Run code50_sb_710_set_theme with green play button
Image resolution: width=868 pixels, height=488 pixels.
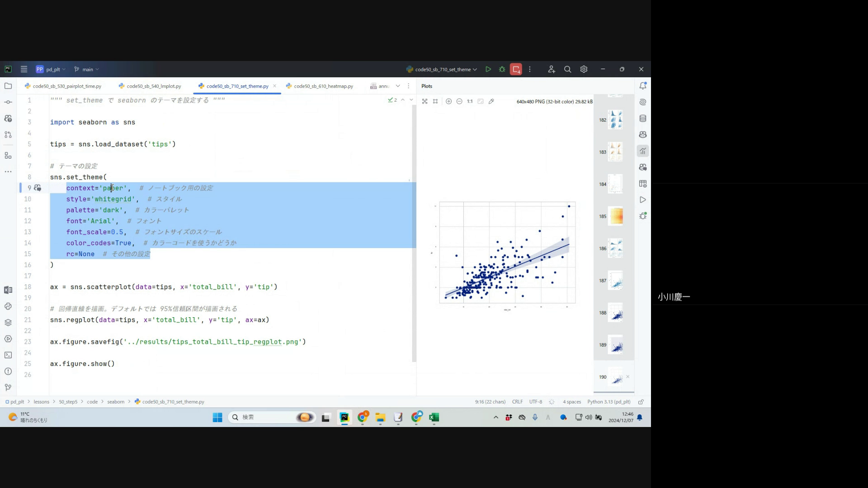point(488,69)
